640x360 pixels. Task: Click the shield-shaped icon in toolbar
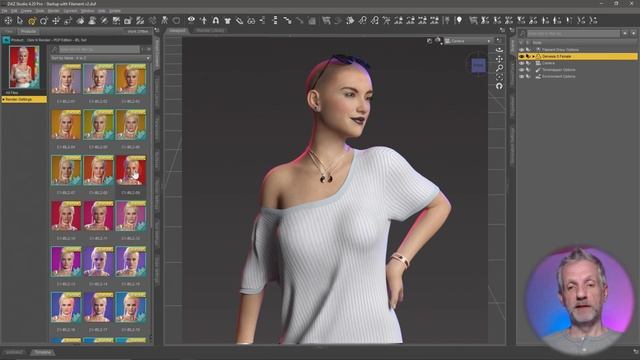pos(176,20)
